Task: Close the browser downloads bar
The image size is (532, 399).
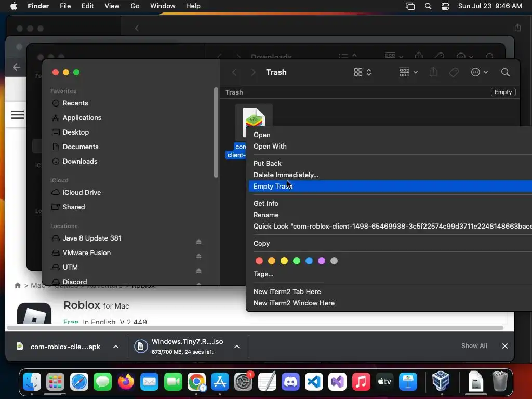Action: click(x=505, y=346)
